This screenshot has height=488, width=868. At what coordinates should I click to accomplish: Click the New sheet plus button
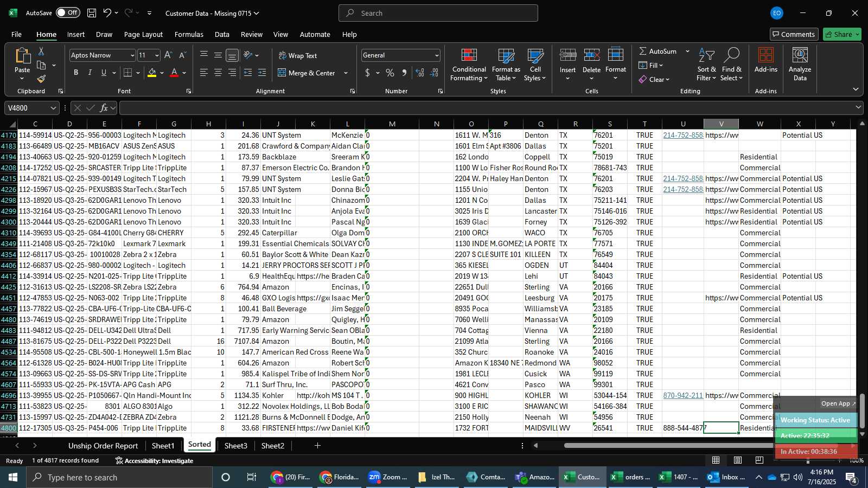click(x=317, y=446)
